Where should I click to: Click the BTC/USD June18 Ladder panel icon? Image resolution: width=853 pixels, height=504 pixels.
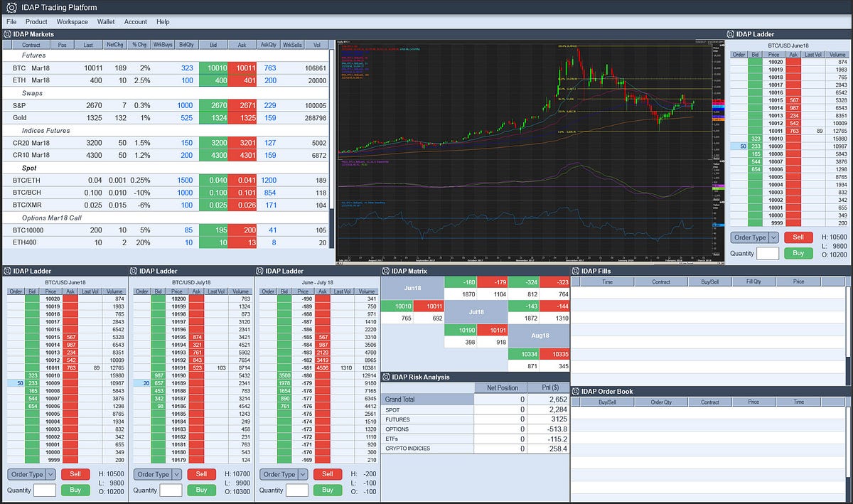pos(6,271)
